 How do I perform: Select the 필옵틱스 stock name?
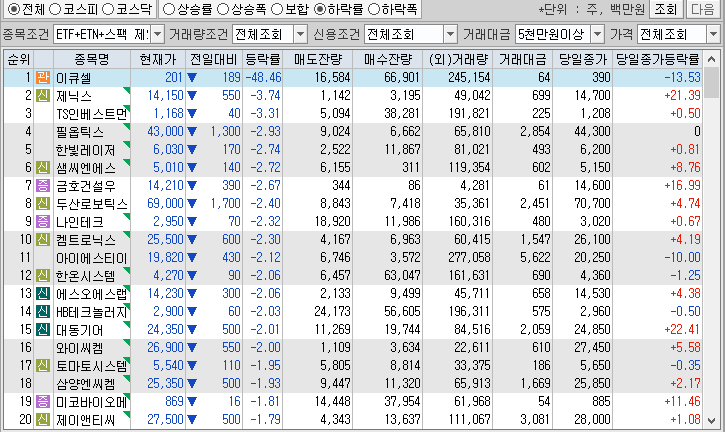[80, 132]
